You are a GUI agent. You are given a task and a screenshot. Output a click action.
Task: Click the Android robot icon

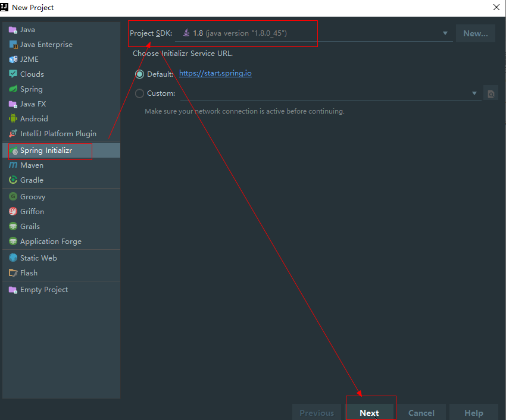pos(13,119)
